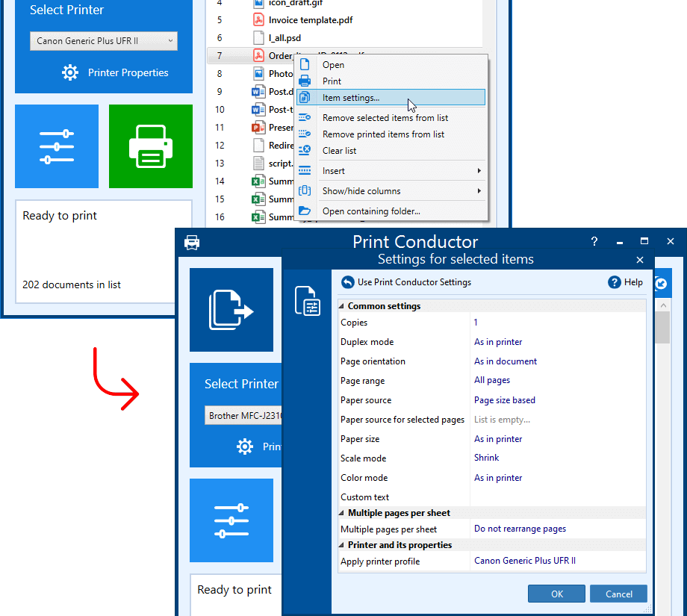Open the Canon Generic Plus UFR II printer dropdown
687x616 pixels.
[104, 41]
